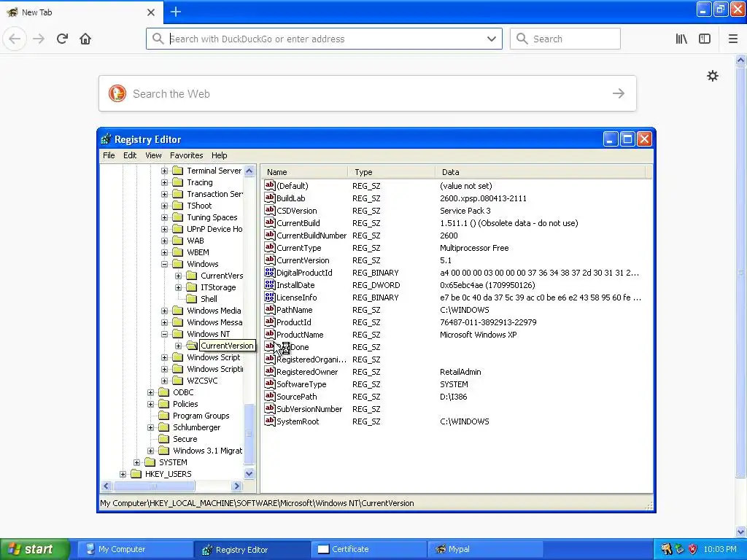Collapse the Windows NT tree node
747x560 pixels.
click(164, 334)
